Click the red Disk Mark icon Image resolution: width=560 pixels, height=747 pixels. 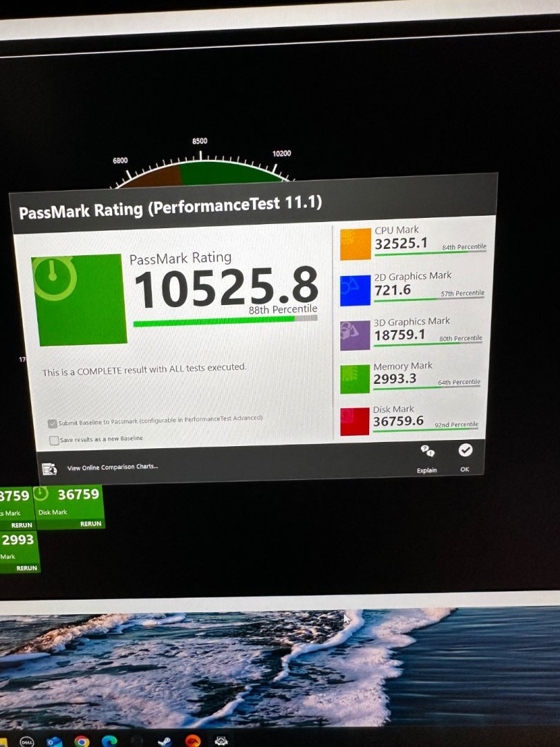pyautogui.click(x=355, y=422)
